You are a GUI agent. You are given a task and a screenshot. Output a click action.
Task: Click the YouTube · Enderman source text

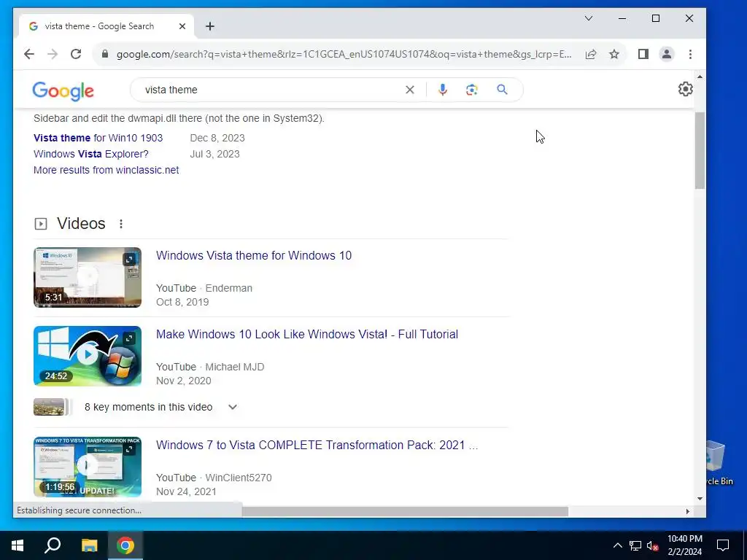click(204, 288)
